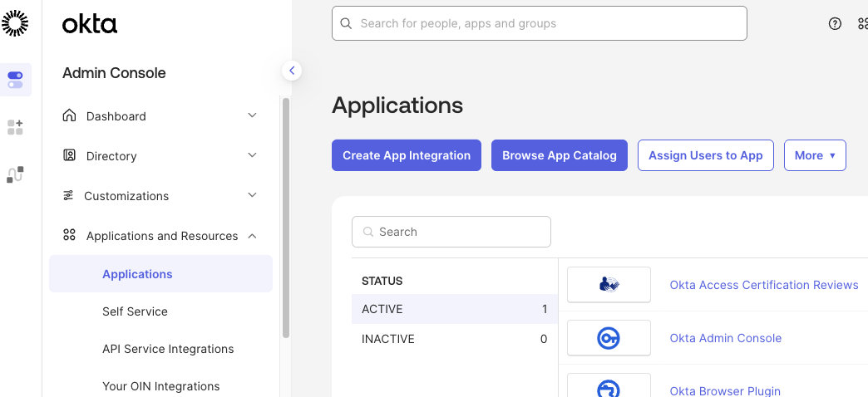Collapse Applications and Resources chevron
This screenshot has width=868, height=397.
252,236
